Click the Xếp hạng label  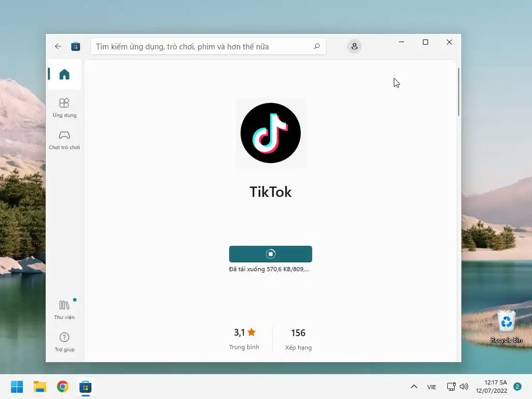point(298,348)
